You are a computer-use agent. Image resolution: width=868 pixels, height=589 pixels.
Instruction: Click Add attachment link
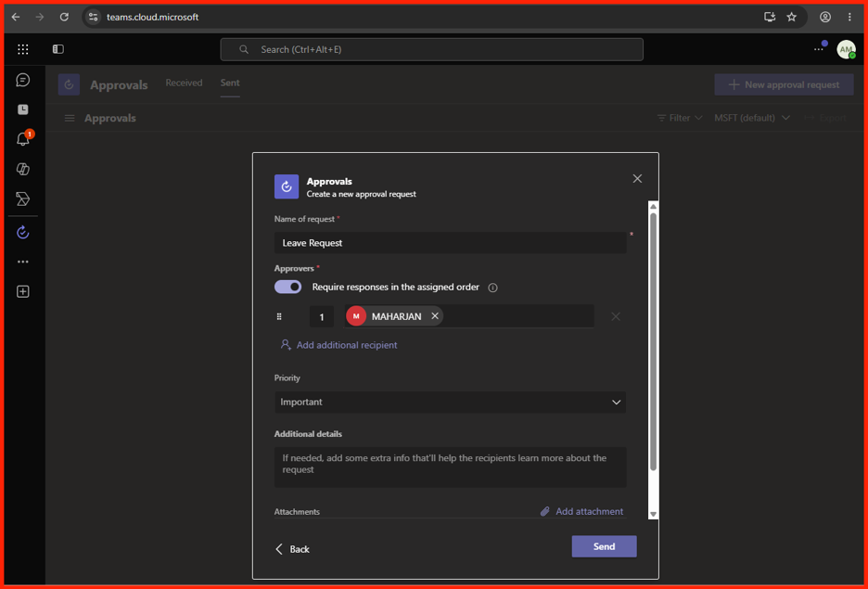click(581, 511)
